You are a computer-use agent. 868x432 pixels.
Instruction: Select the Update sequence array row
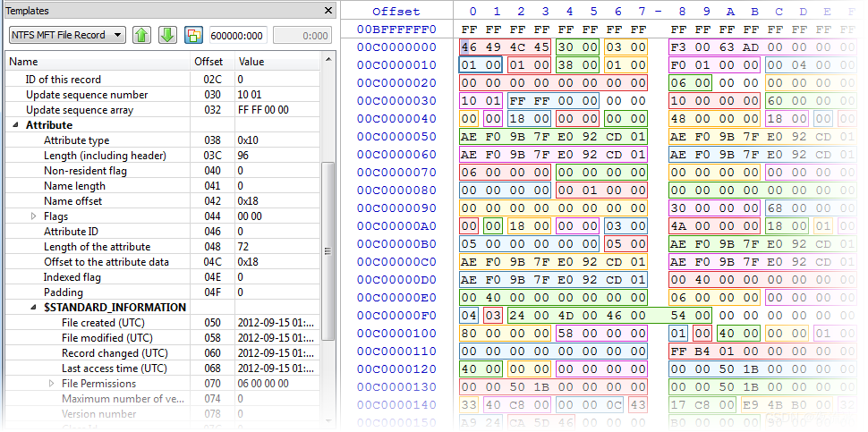point(163,109)
